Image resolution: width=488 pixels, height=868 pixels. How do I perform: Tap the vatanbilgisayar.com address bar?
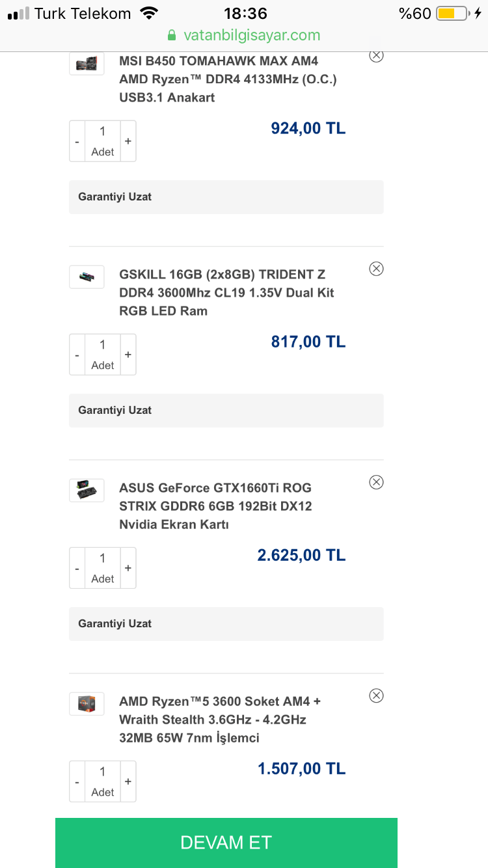[244, 35]
